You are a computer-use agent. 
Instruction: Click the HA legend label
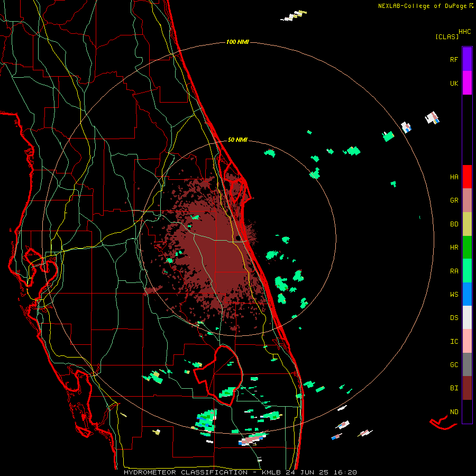point(454,177)
